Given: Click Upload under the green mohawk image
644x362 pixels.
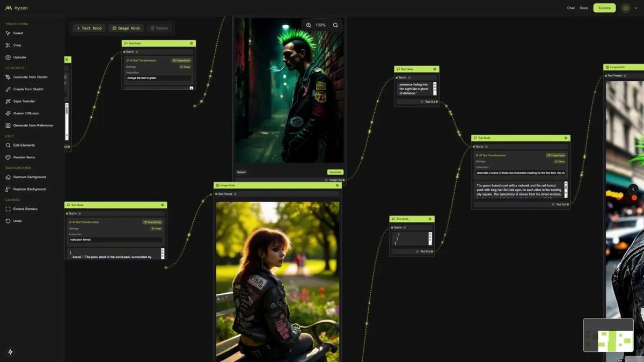Looking at the screenshot, I should [x=241, y=172].
